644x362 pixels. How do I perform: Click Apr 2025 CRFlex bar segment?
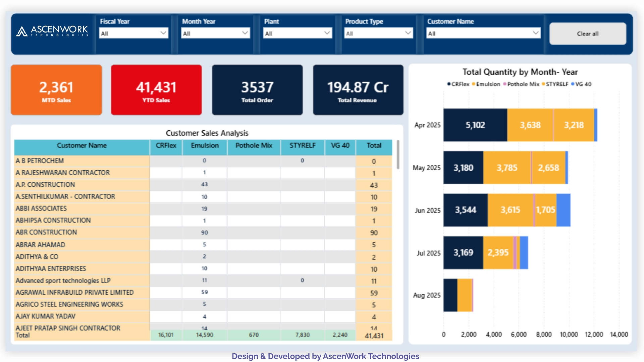coord(475,125)
